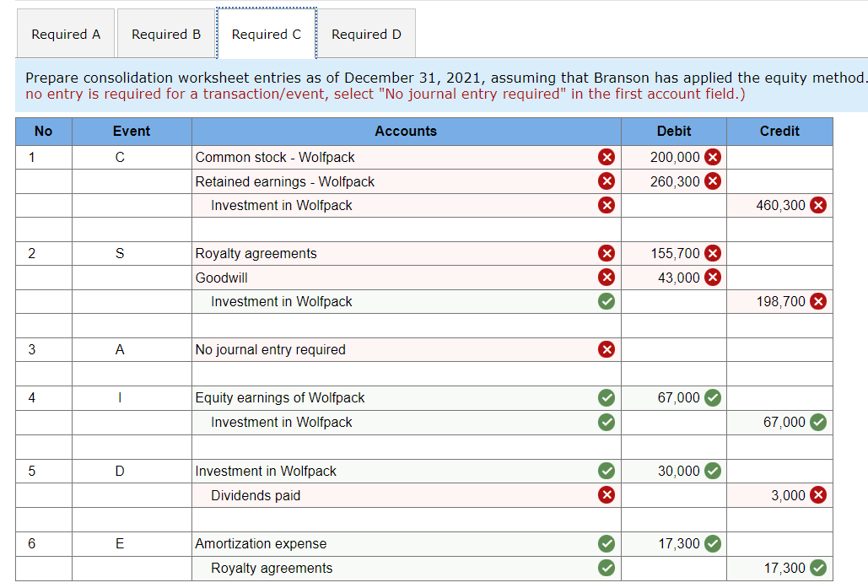Click green check beside Amortization expense account
Viewport: 868px width, 588px height.
click(607, 543)
